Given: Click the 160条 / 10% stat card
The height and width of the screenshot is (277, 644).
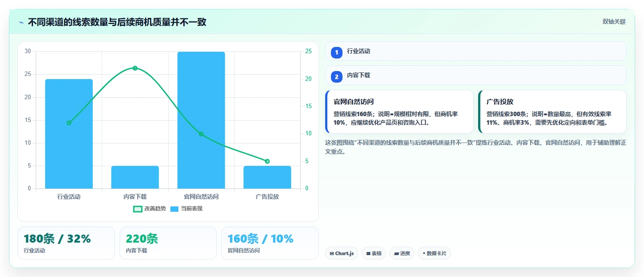Looking at the screenshot, I should [x=270, y=243].
